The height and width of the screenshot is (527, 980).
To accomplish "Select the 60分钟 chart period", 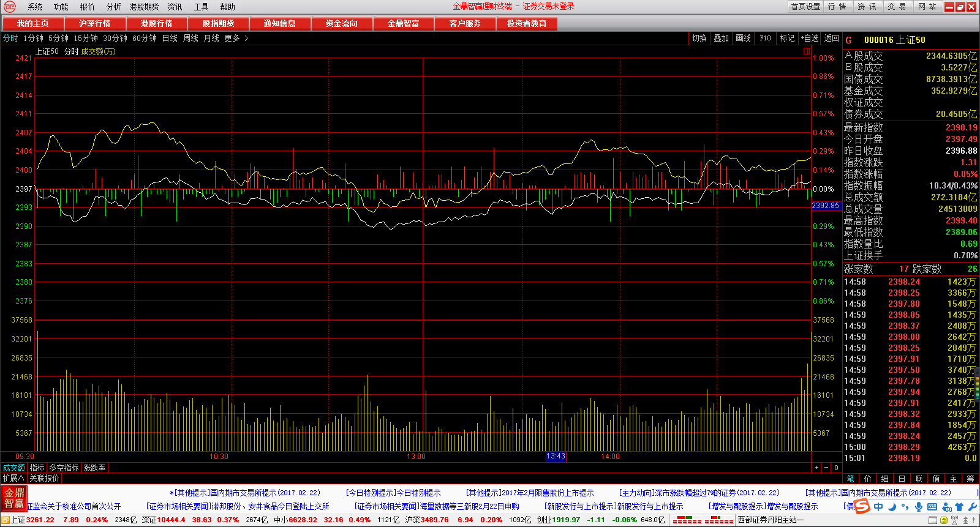I will (x=145, y=38).
